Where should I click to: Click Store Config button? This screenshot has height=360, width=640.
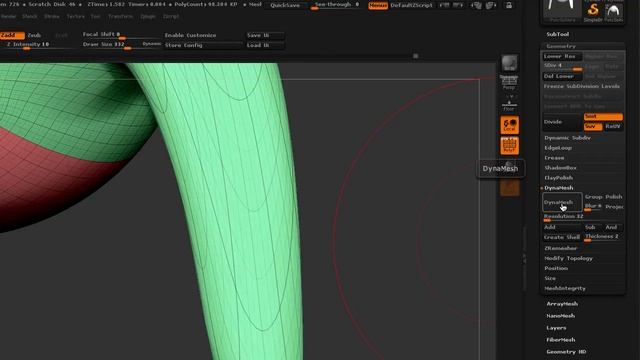203,45
